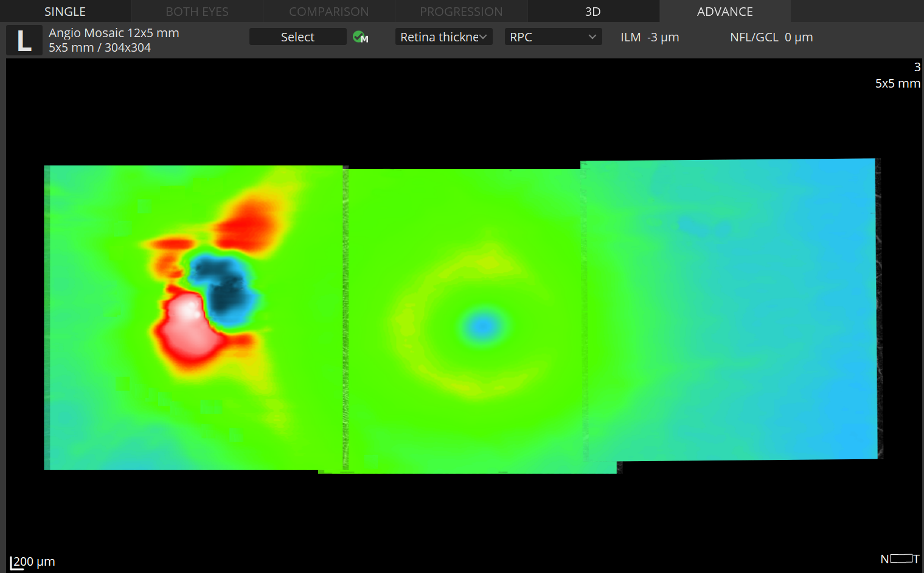Open the PROGRESSION tab

coord(461,12)
